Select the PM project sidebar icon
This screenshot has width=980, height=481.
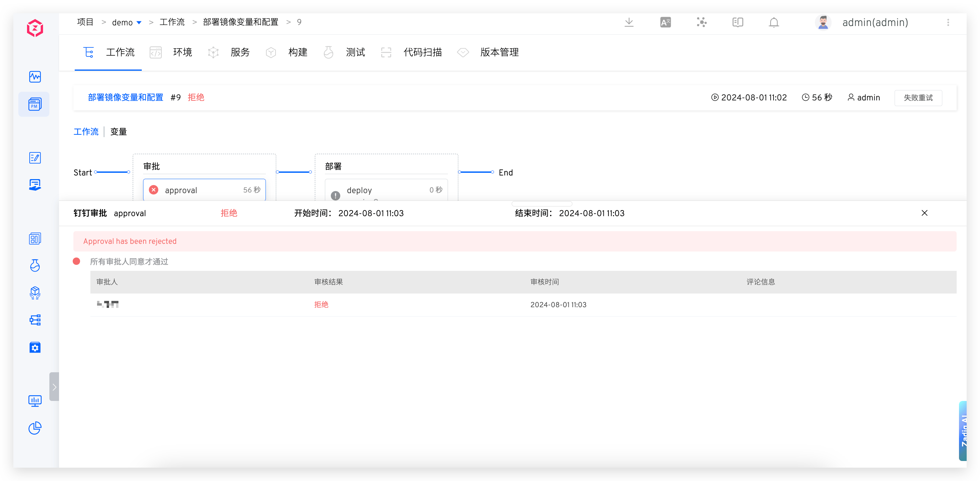(35, 104)
